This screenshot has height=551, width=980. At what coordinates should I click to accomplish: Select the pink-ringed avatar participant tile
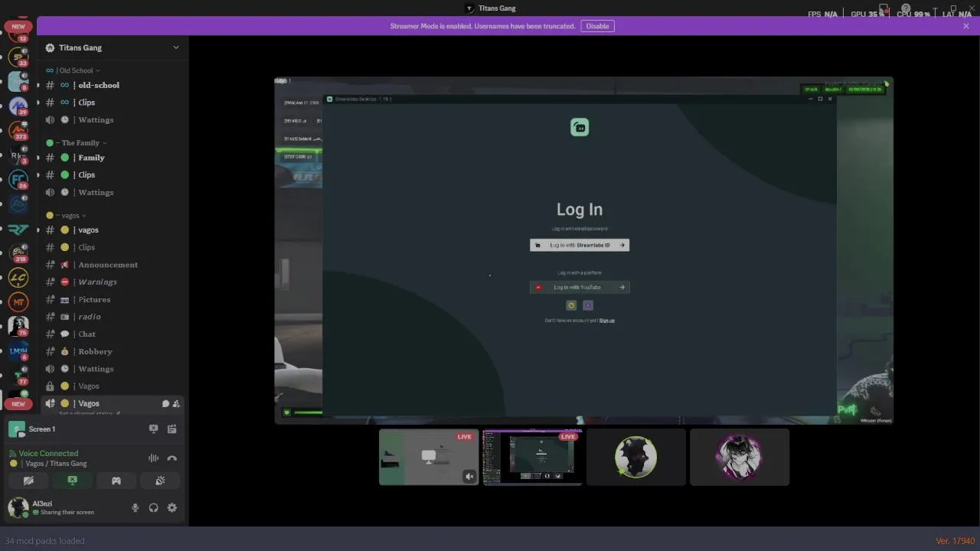click(x=740, y=457)
